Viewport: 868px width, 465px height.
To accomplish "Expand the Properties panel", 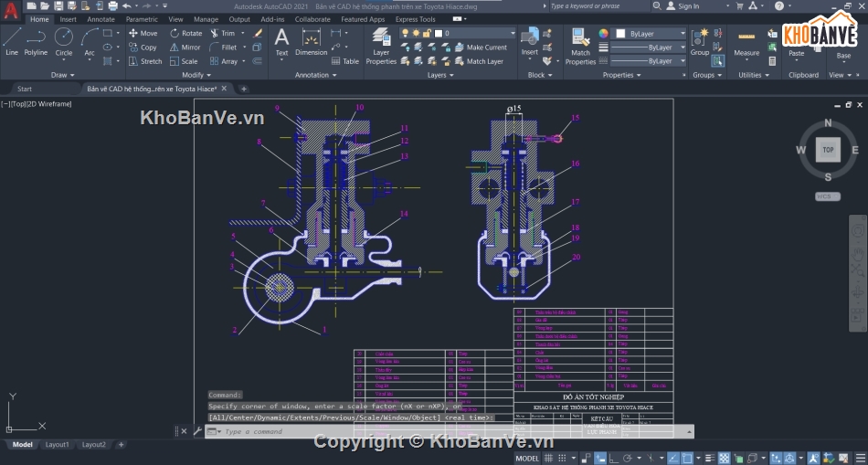I will [x=621, y=75].
